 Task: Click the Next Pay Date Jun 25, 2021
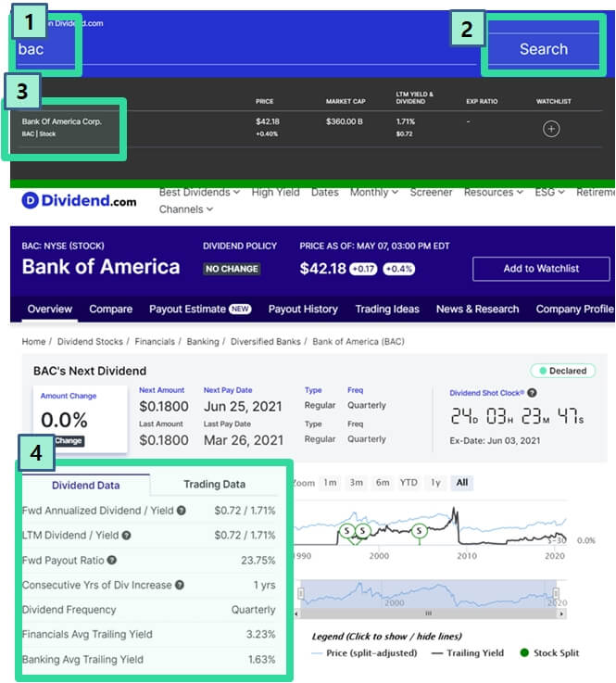tap(243, 407)
